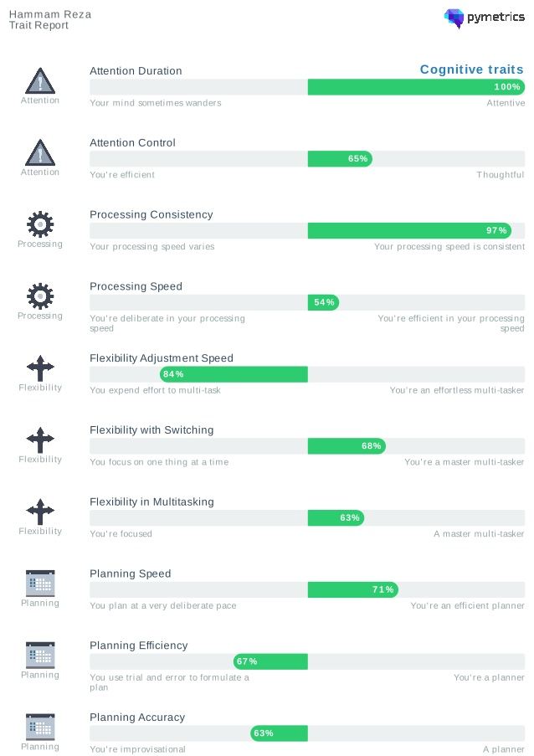Click the pymetrics logo icon
Image resolution: width=534 pixels, height=756 pixels.
coord(454,18)
